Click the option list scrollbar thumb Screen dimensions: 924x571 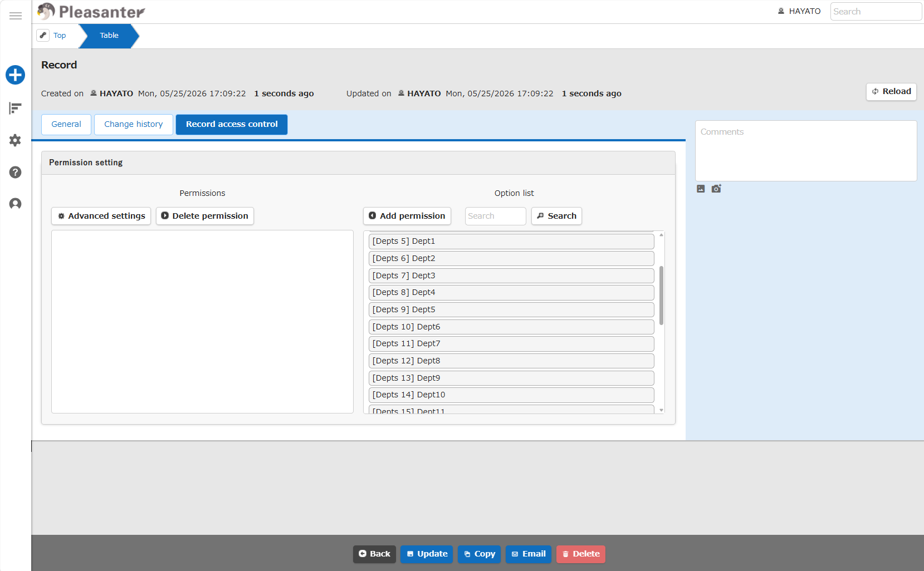coord(661,296)
